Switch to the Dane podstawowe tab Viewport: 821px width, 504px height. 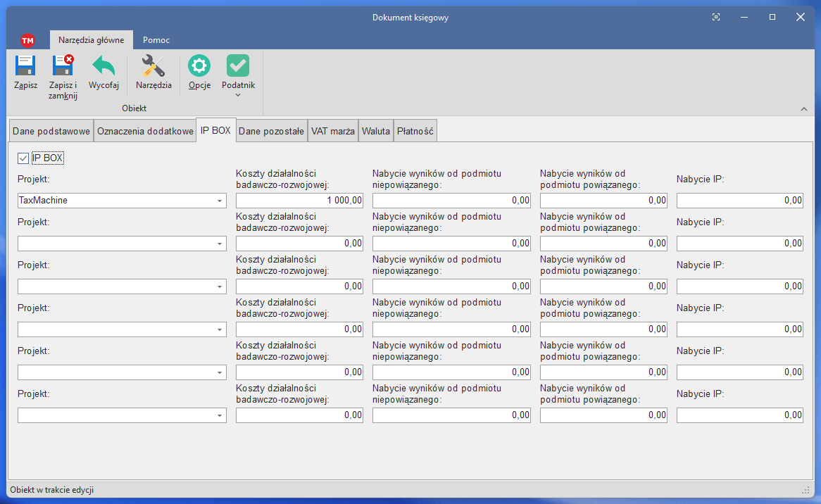51,131
